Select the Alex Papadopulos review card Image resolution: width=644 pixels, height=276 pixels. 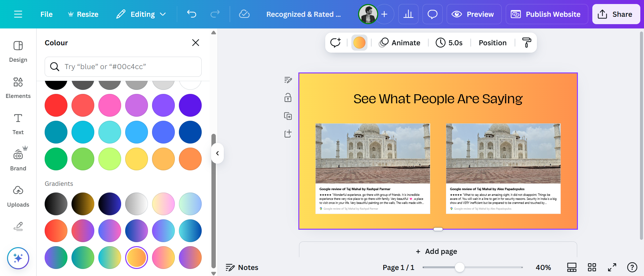click(x=503, y=169)
